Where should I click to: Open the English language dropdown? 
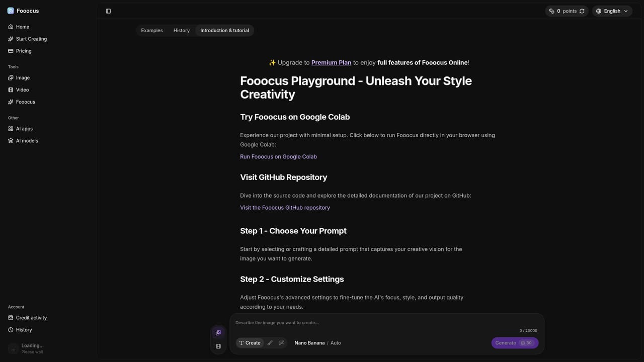[x=612, y=11]
